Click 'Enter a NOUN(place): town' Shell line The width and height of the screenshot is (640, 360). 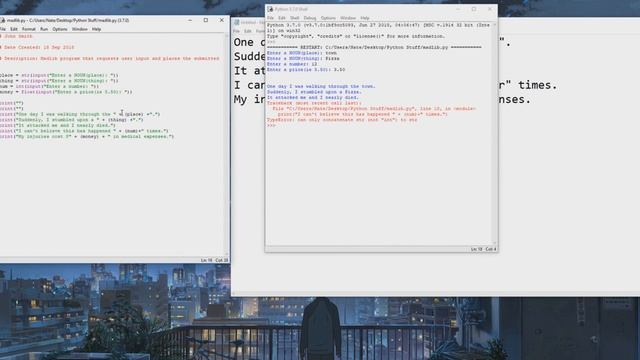[302, 53]
